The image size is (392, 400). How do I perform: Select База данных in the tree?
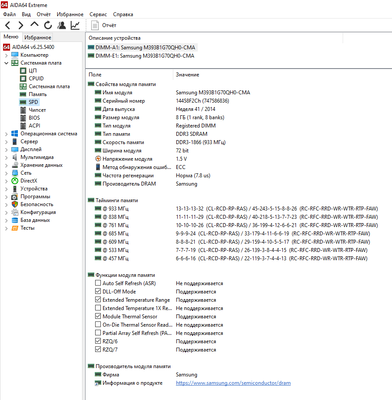[x=35, y=220]
